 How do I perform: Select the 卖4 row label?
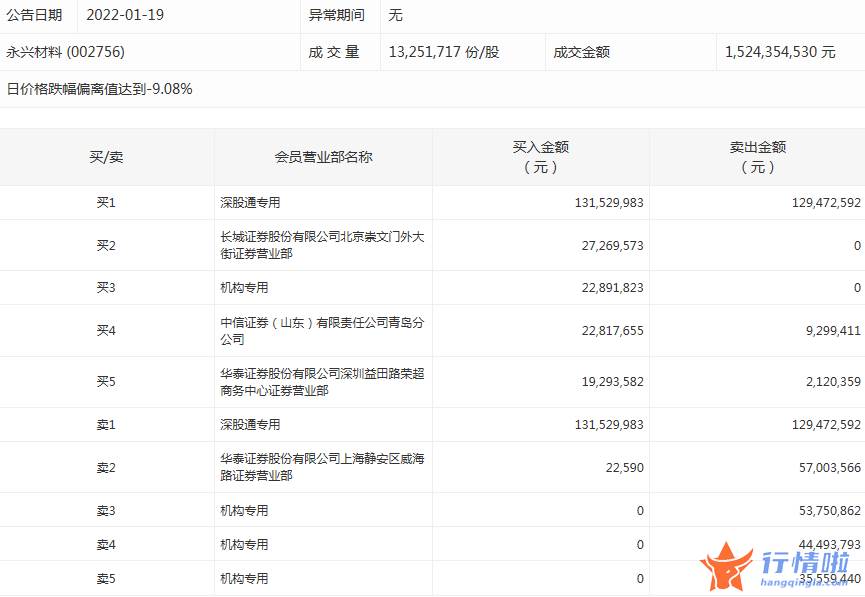pyautogui.click(x=106, y=545)
